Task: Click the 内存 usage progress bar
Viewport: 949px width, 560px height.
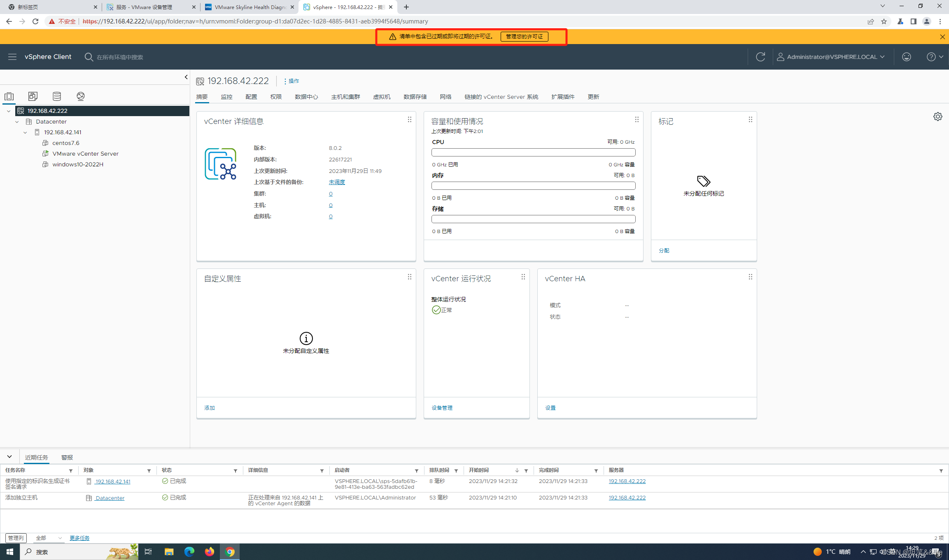Action: point(533,186)
